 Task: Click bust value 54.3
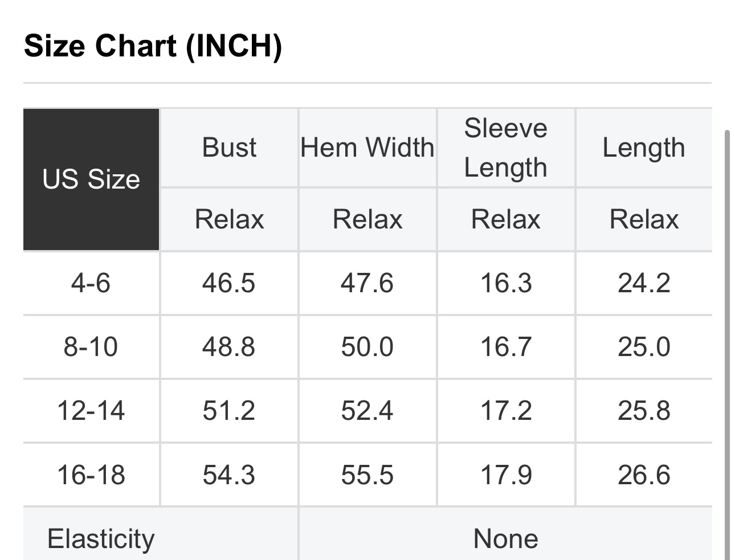pyautogui.click(x=229, y=475)
